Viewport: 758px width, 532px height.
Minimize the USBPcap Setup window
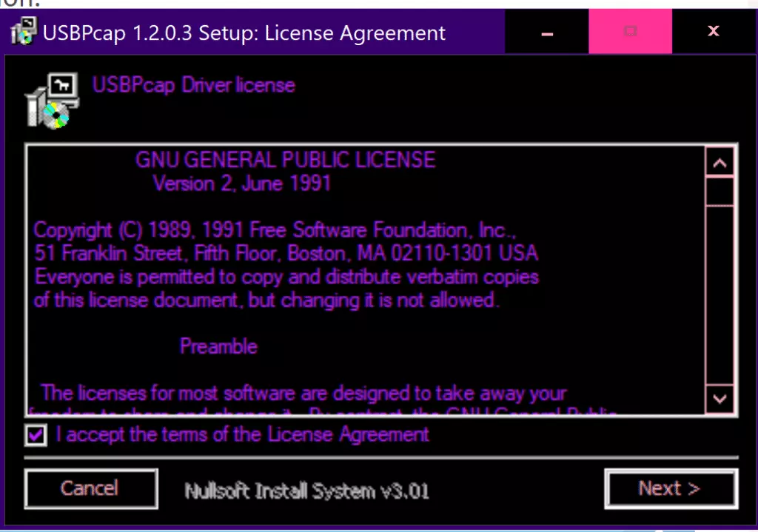click(x=547, y=31)
